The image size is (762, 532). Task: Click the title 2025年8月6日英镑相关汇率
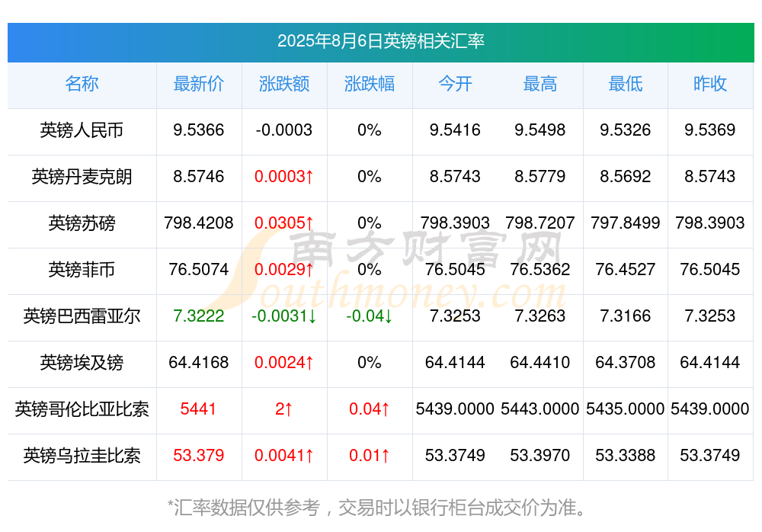[380, 41]
